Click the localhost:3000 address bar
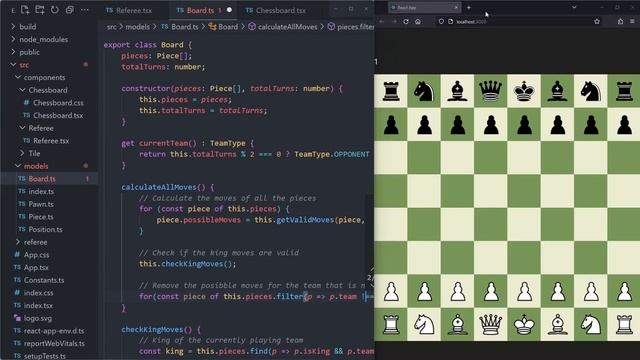 click(x=518, y=21)
